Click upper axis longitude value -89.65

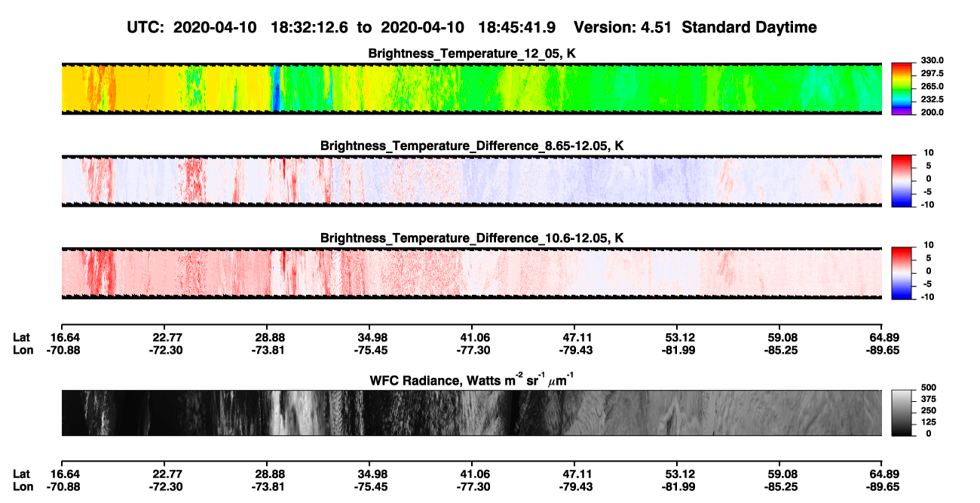pos(881,350)
